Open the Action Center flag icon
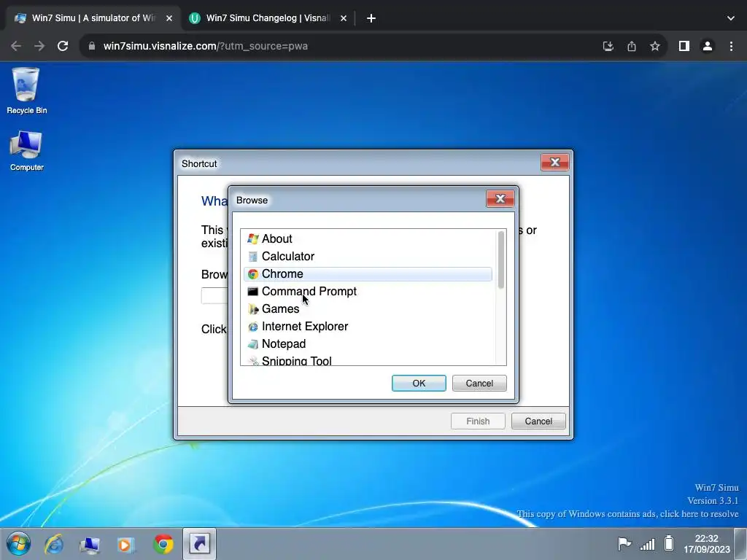 [624, 543]
